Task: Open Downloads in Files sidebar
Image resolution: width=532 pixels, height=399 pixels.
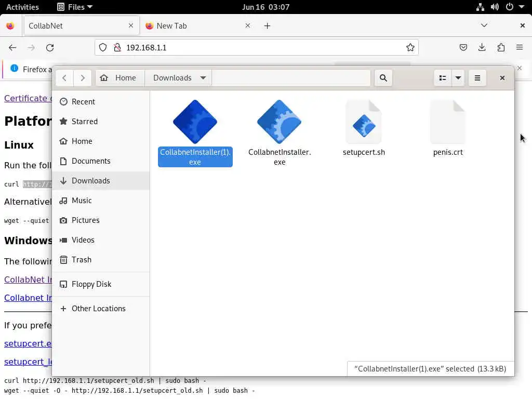Action: click(x=101, y=180)
